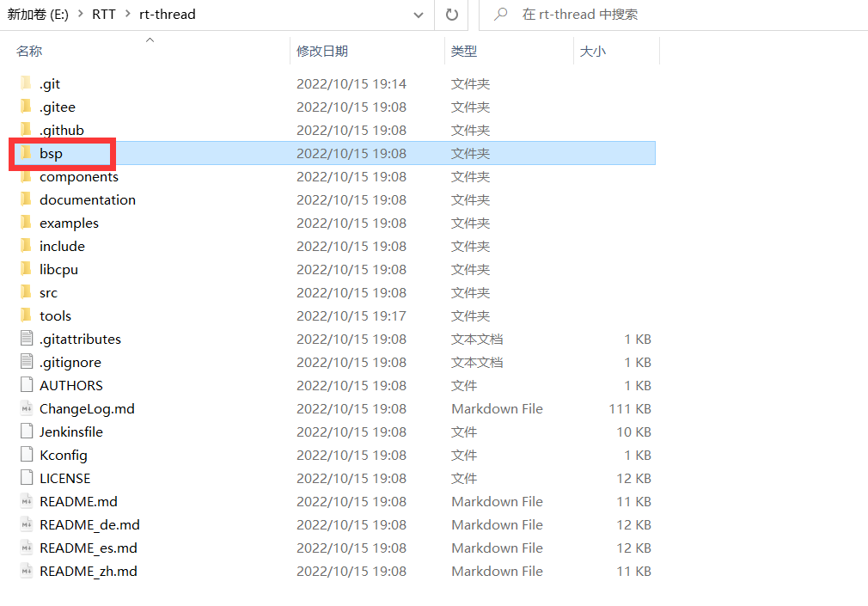
Task: Click the Kconfig file icon
Action: click(26, 455)
